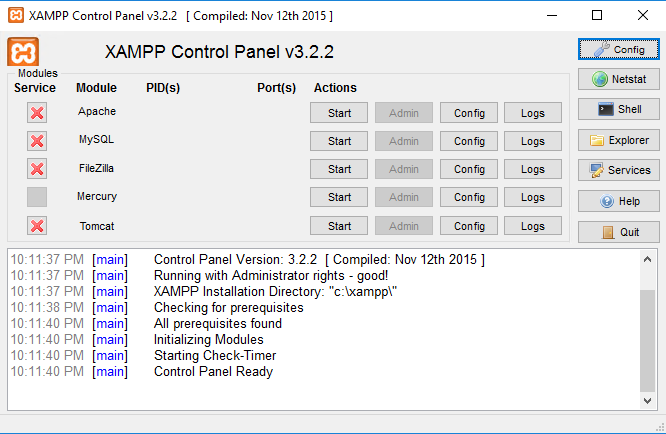Click the FileZilla module name label
The width and height of the screenshot is (666, 434).
96,168
